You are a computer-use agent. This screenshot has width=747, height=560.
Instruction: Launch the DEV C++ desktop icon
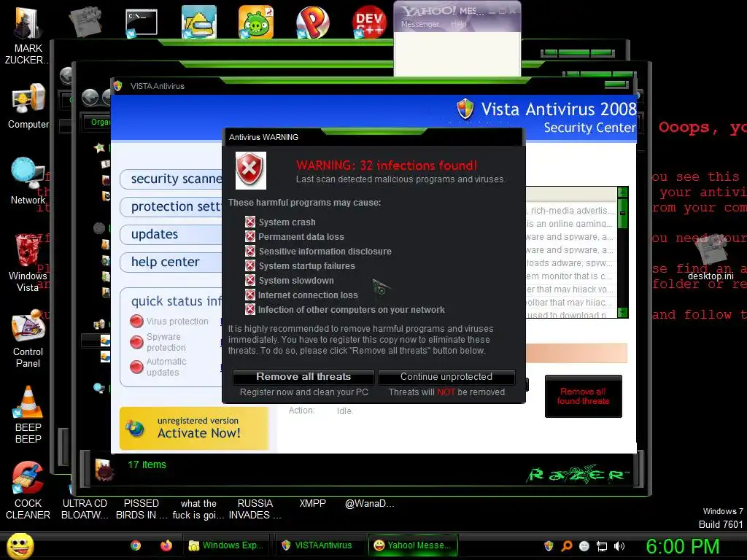[369, 22]
